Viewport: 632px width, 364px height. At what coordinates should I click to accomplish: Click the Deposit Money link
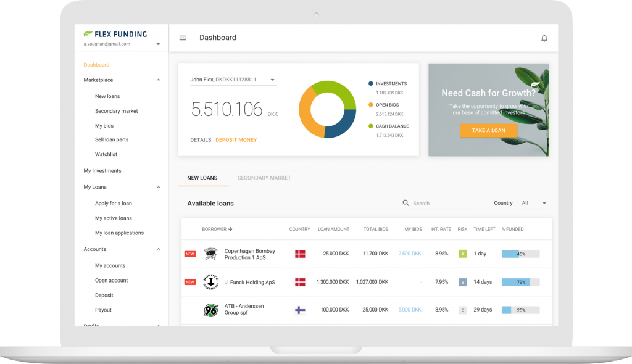236,140
